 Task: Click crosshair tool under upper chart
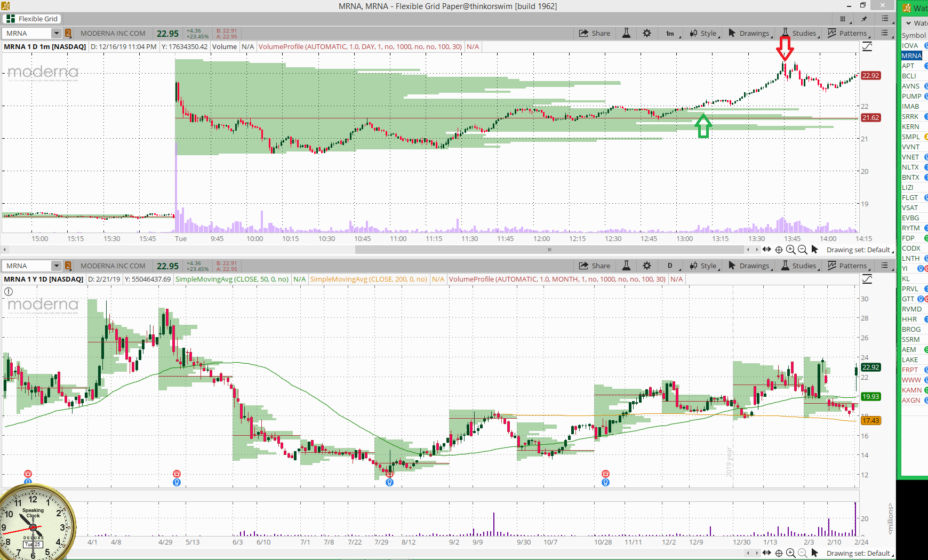click(x=779, y=250)
